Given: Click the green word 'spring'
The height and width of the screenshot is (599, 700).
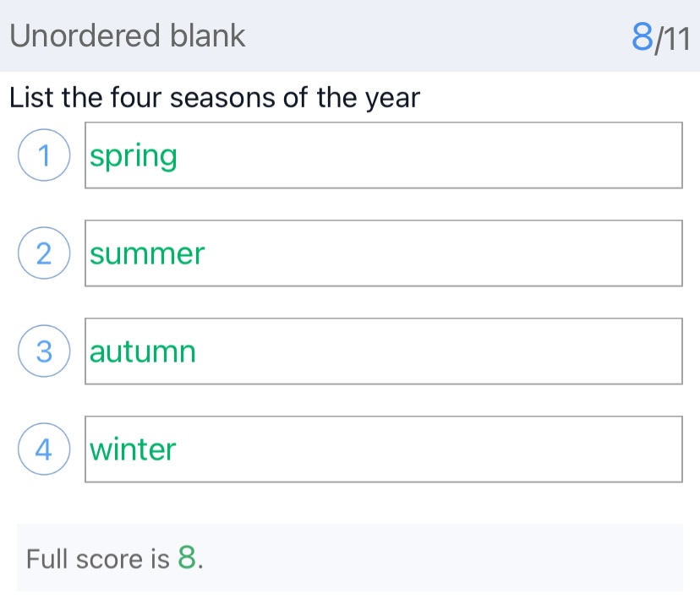Looking at the screenshot, I should pos(134,157).
